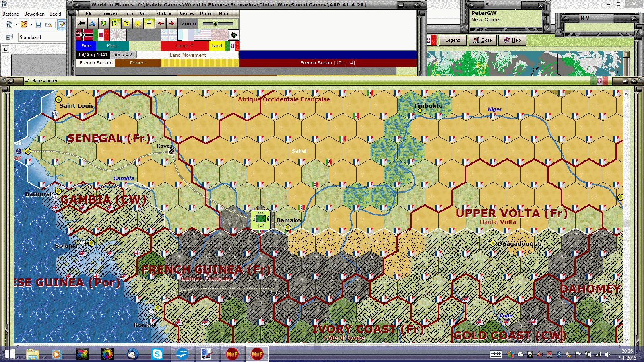644x362 pixels.
Task: Open Bestand menu in the background window
Action: pyautogui.click(x=11, y=14)
